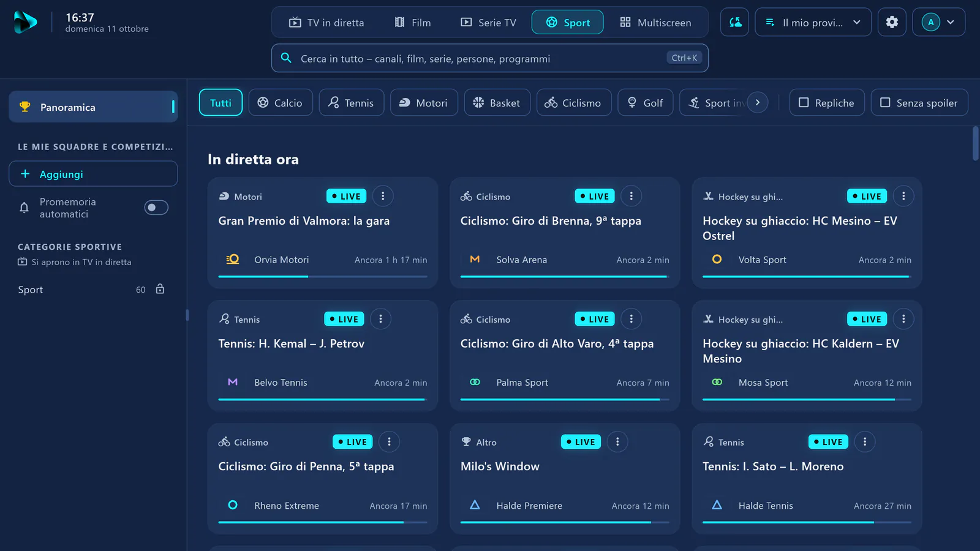Click the vertical page scrollbar
Image resolution: width=980 pixels, height=551 pixels.
[975, 144]
